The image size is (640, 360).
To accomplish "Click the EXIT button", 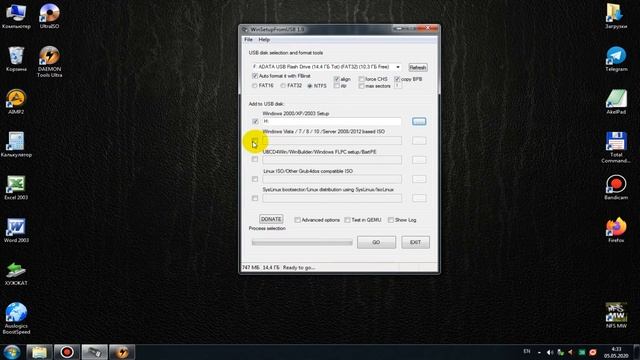I will pos(415,242).
